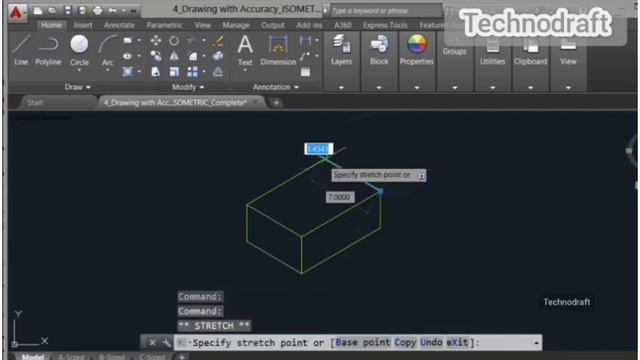
Task: Select the Dimension tool
Action: click(278, 50)
